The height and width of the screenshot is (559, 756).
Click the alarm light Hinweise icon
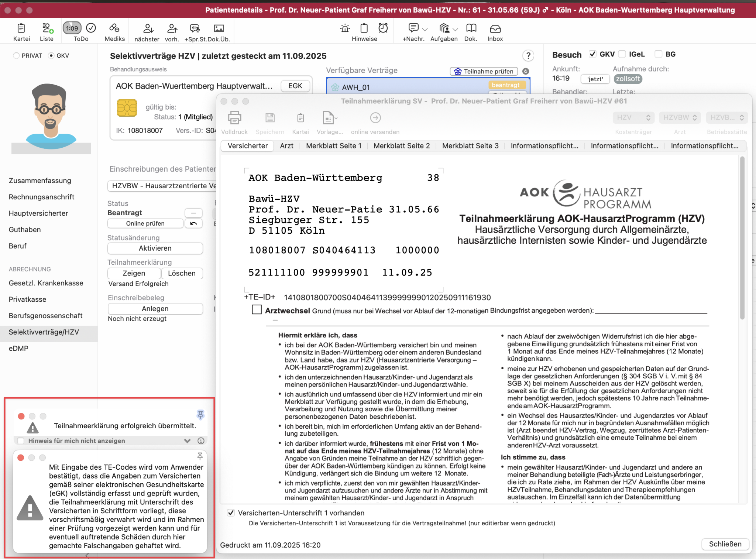345,28
